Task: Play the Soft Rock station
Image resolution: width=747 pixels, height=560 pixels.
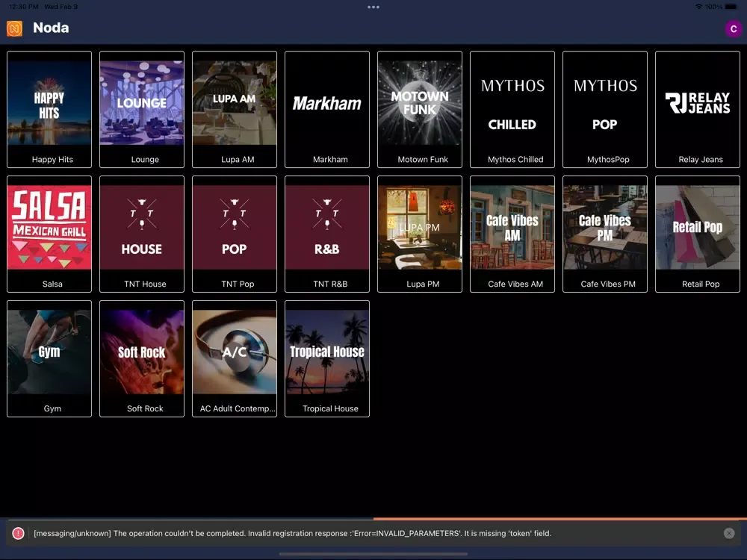Action: pos(141,358)
